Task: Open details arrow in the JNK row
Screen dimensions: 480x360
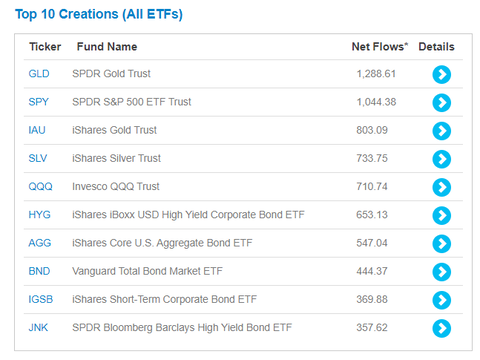Action: (x=442, y=328)
